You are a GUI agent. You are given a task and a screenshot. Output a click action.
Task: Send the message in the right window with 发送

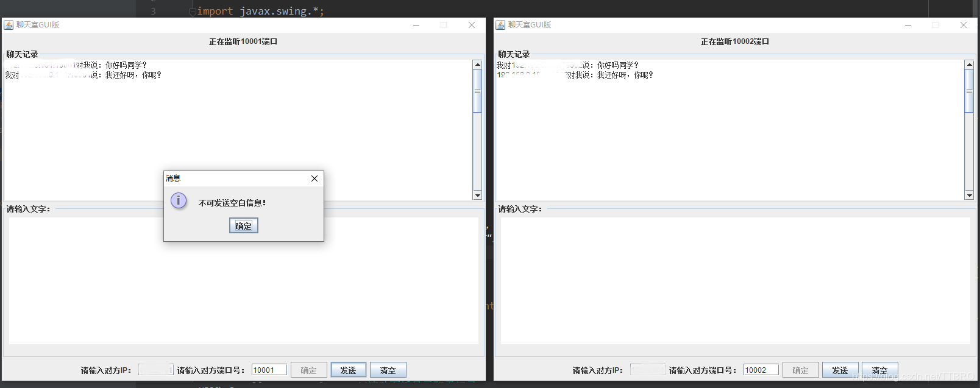click(840, 370)
